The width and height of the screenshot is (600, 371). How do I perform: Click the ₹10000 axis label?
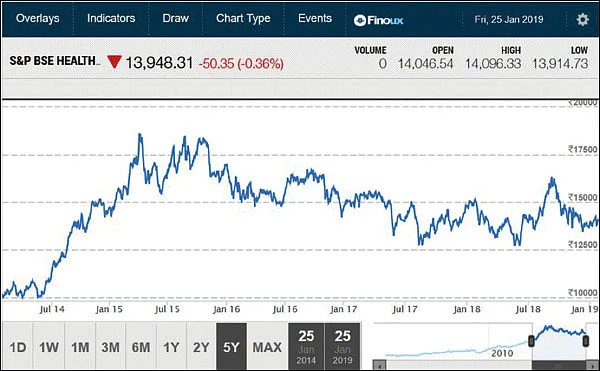(582, 293)
